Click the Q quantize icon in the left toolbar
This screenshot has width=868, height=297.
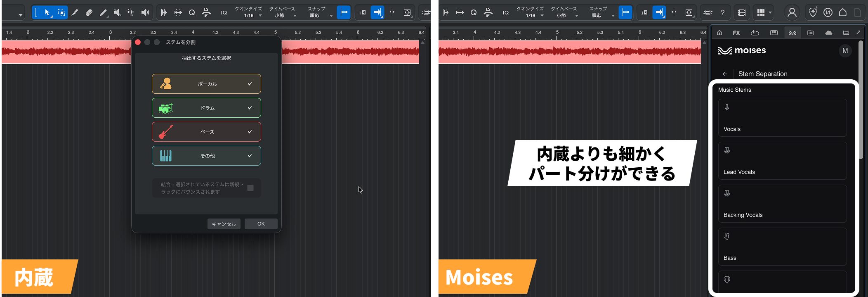(192, 13)
